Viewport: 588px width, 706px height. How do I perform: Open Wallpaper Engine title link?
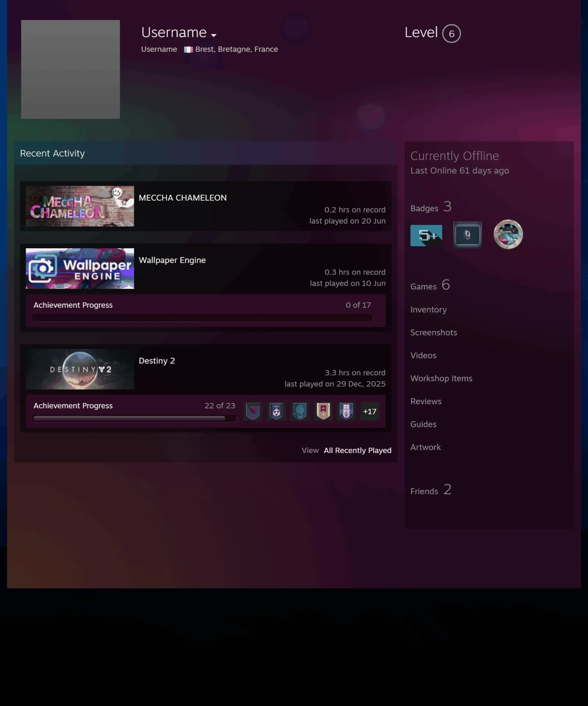(172, 260)
